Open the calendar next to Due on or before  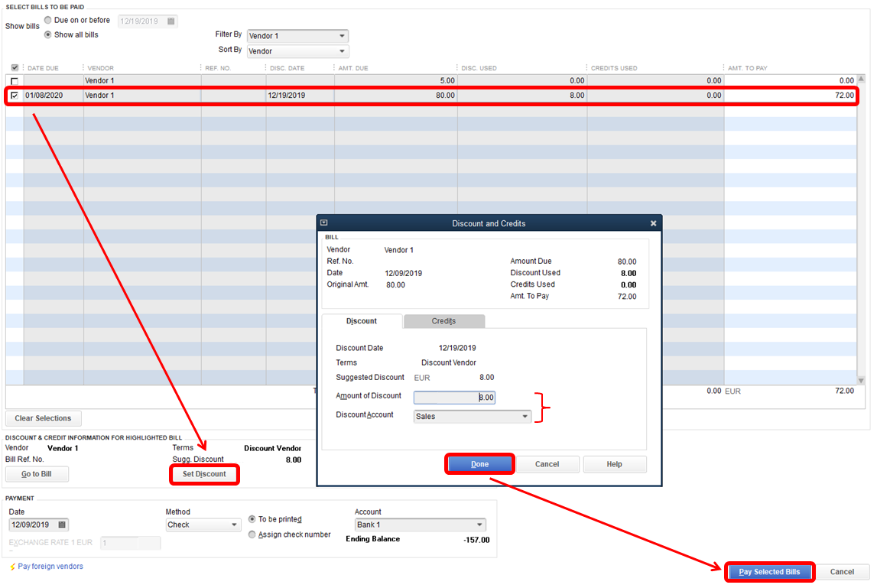click(x=172, y=21)
